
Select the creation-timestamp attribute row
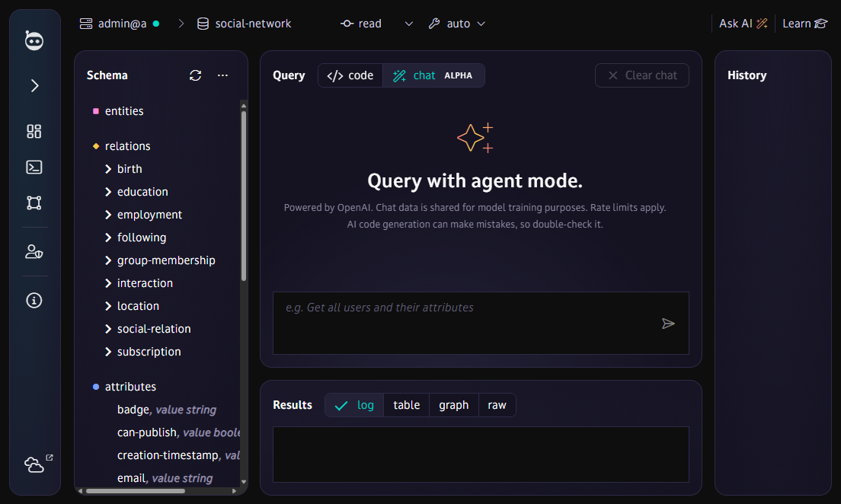point(178,455)
